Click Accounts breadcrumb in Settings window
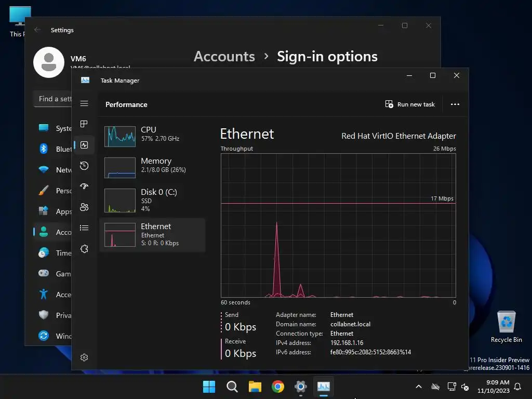The width and height of the screenshot is (532, 399). [x=224, y=56]
